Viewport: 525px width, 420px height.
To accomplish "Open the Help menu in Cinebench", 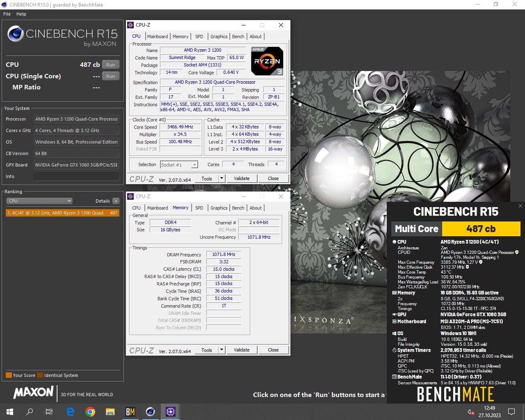I will (x=21, y=14).
